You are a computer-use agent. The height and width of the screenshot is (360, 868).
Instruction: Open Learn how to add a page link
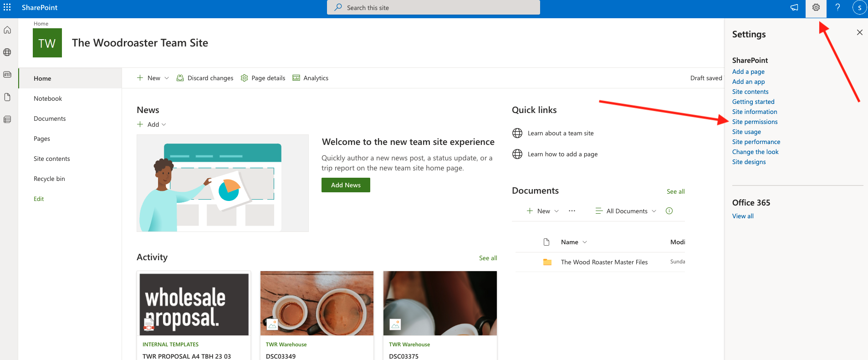click(562, 154)
